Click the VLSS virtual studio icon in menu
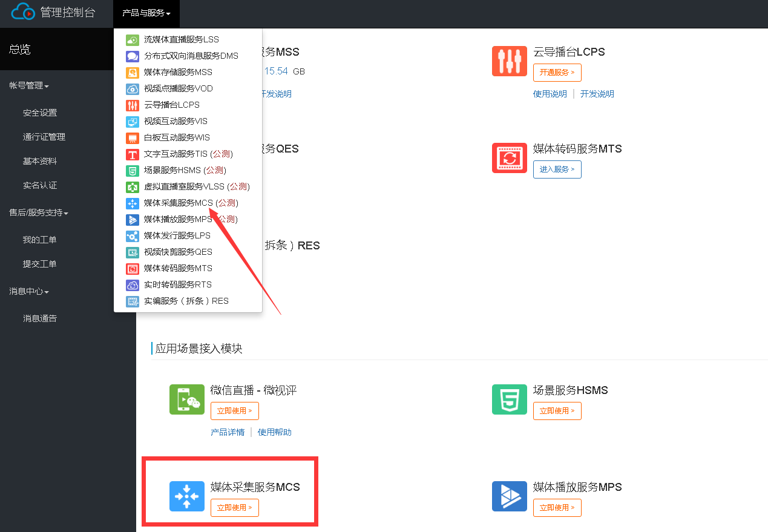This screenshot has width=768, height=532. click(133, 187)
